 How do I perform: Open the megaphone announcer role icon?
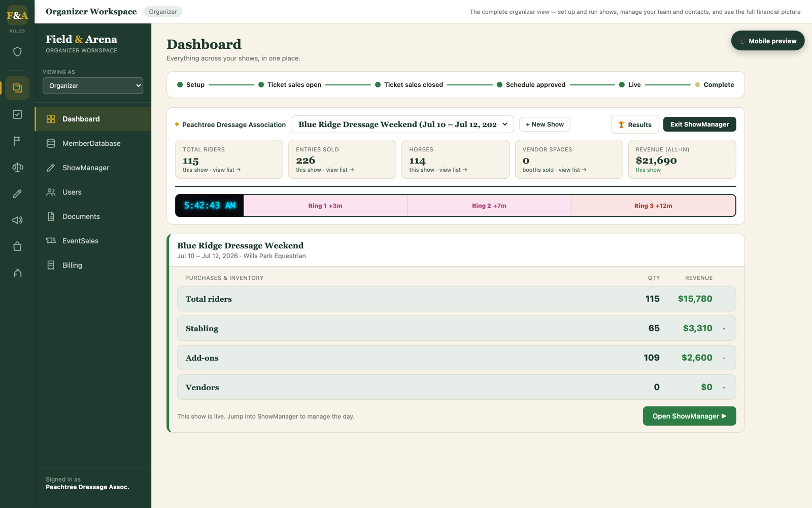pos(17,220)
